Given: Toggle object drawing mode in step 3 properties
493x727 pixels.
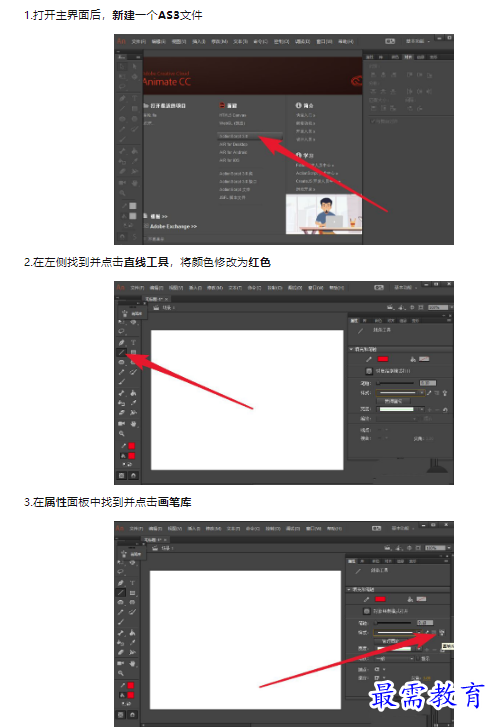Looking at the screenshot, I should (366, 611).
